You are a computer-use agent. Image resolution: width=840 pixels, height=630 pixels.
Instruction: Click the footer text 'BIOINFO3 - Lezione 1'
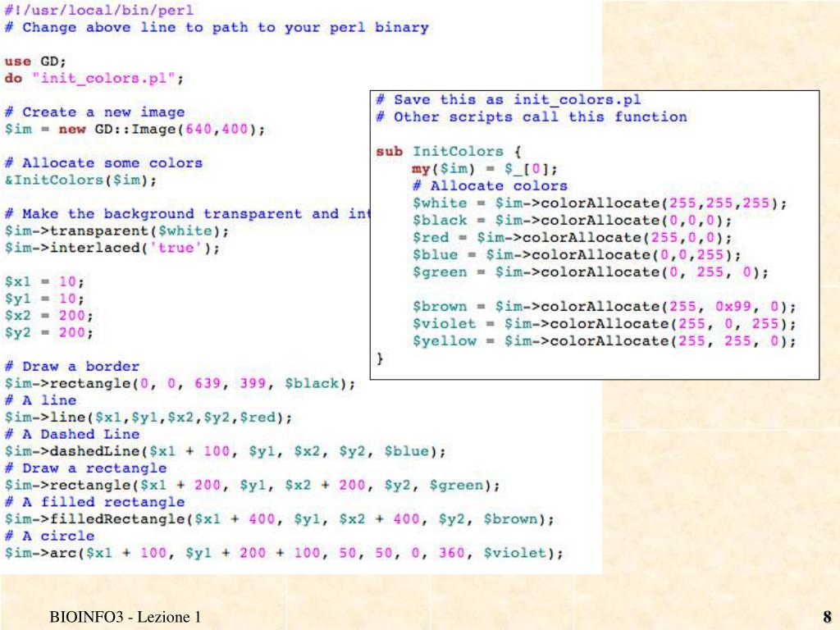[x=126, y=617]
